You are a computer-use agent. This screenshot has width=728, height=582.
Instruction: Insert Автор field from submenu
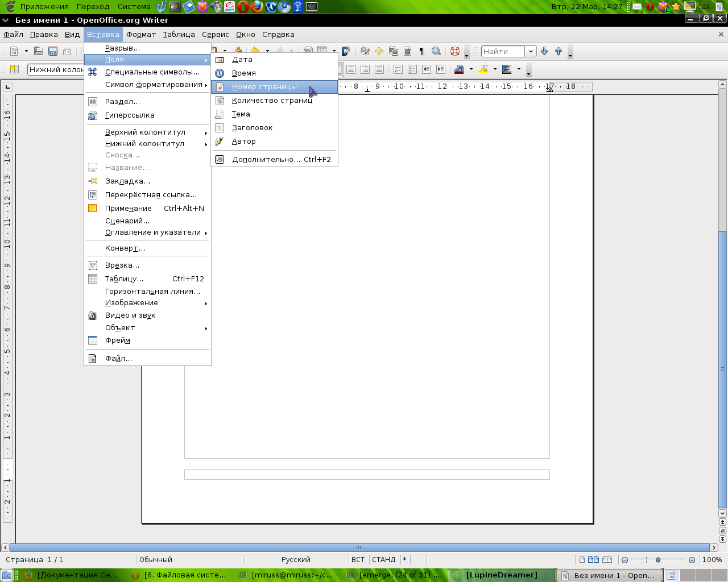[275, 142]
